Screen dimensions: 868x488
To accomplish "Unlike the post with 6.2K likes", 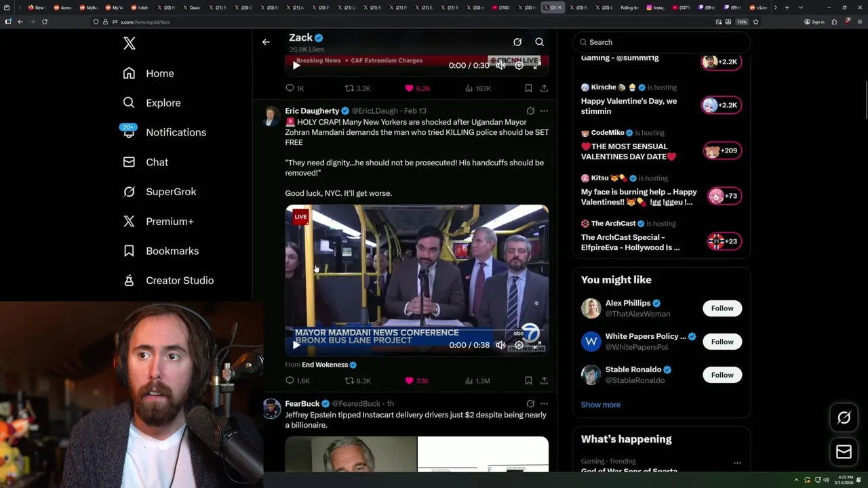I will [x=417, y=88].
